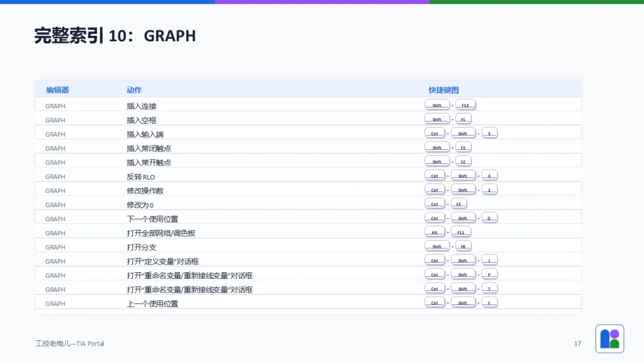644x363 pixels.
Task: Select the 打开分支 action cell
Action: [x=142, y=247]
